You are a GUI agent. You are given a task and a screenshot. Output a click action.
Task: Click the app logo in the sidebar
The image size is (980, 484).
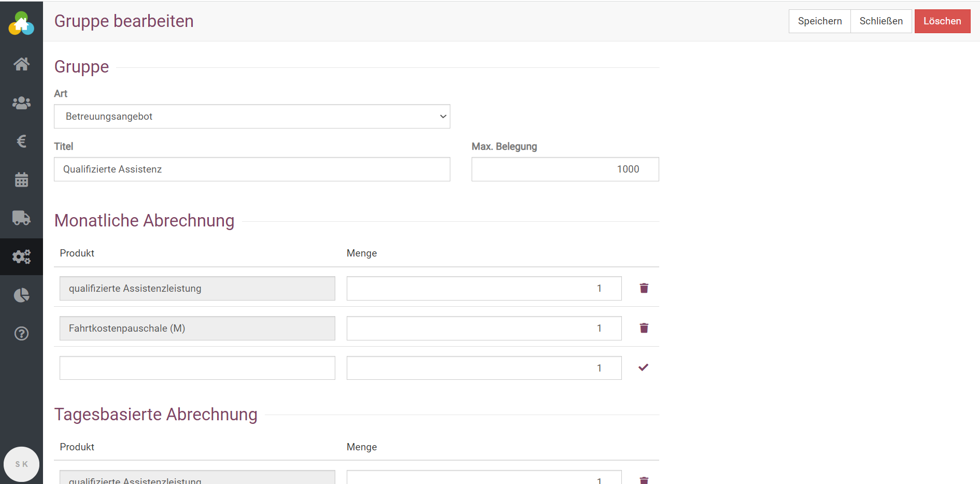coord(21,23)
